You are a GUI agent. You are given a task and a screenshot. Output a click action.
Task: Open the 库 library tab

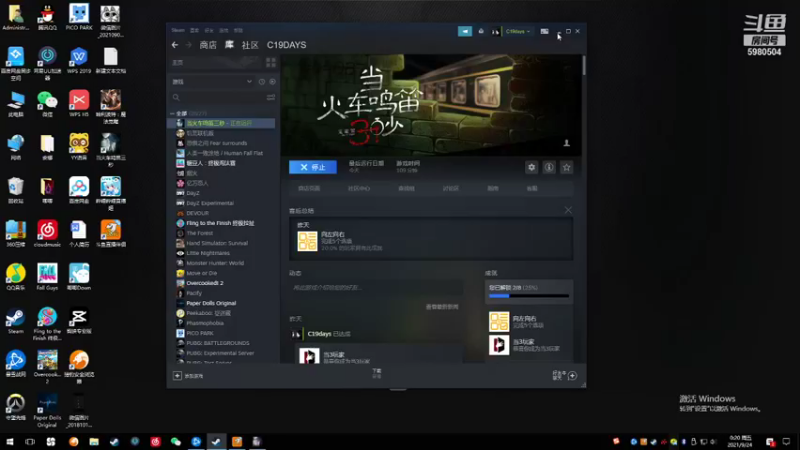coord(229,45)
